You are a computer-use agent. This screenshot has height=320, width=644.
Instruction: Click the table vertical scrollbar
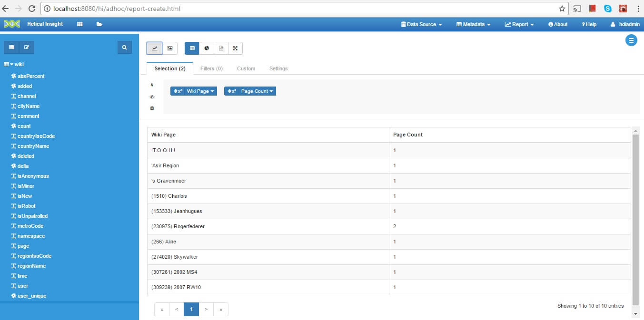pos(635,219)
